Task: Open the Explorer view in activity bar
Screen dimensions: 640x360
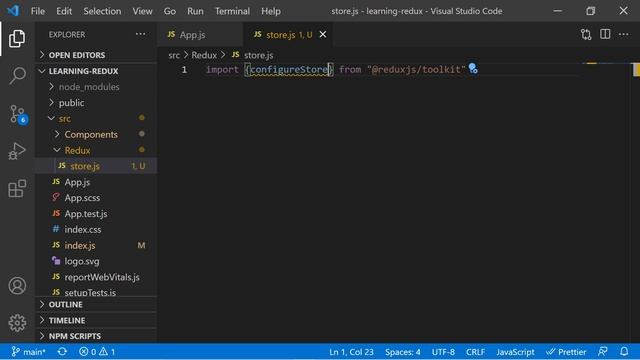Action: click(17, 38)
